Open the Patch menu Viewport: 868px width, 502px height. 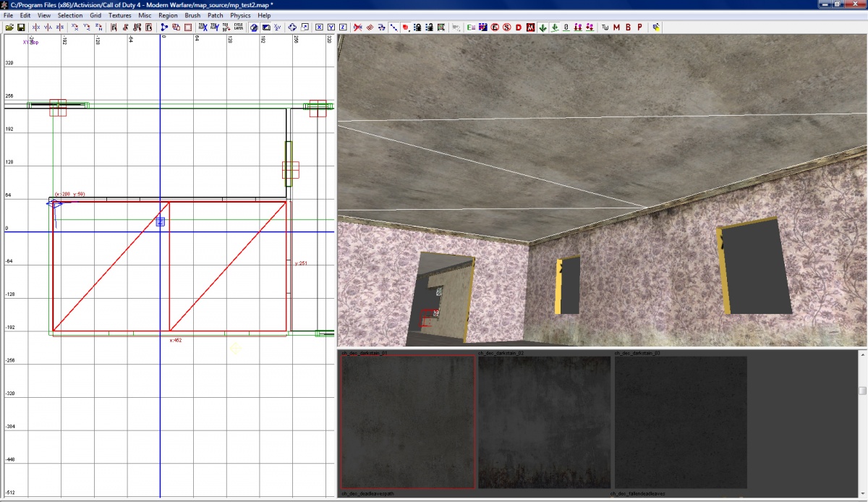coord(215,14)
